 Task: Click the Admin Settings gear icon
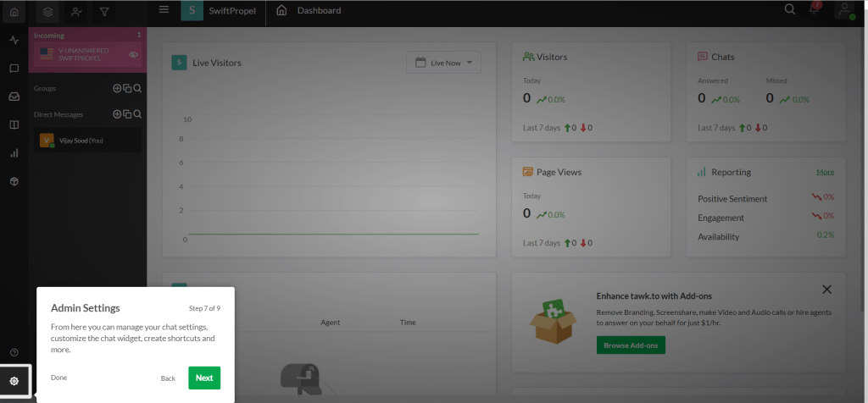coord(14,381)
